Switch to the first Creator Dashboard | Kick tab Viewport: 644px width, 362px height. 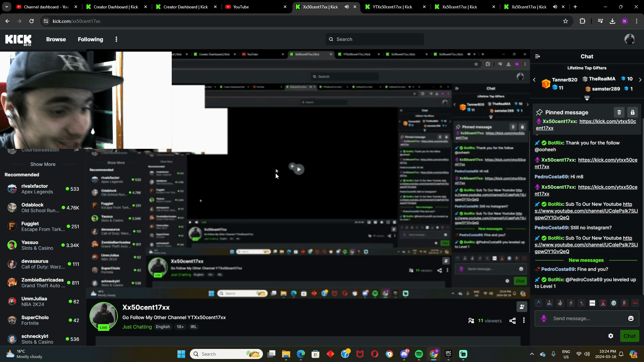[116, 7]
